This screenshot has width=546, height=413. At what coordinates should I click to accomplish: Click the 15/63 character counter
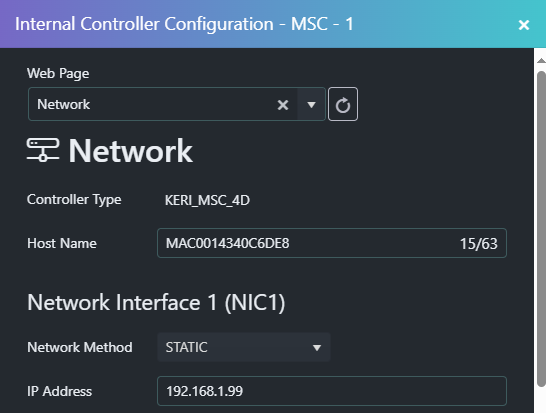point(478,244)
